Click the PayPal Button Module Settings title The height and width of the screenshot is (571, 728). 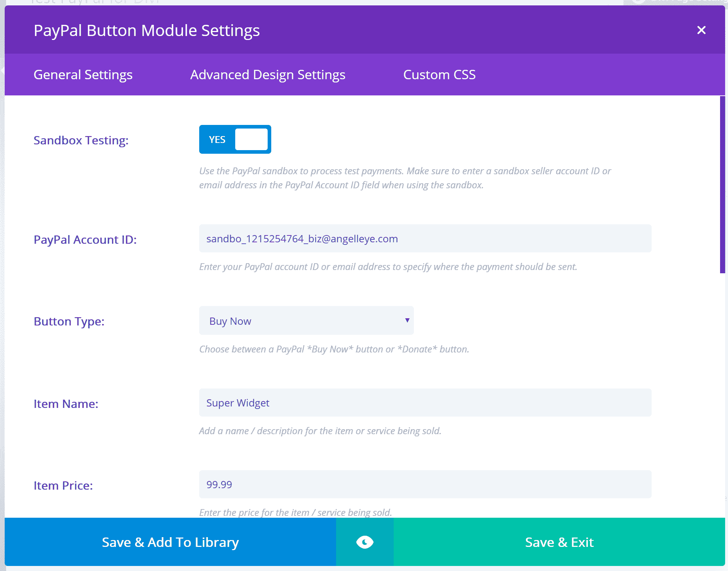147,30
